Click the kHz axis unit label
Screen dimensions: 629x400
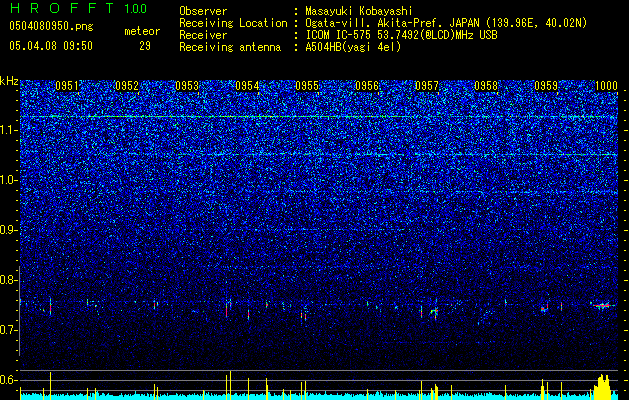(9, 81)
